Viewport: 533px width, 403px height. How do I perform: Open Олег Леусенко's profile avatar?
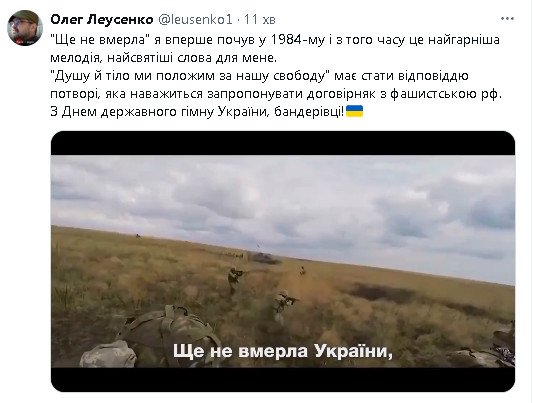pos(25,28)
